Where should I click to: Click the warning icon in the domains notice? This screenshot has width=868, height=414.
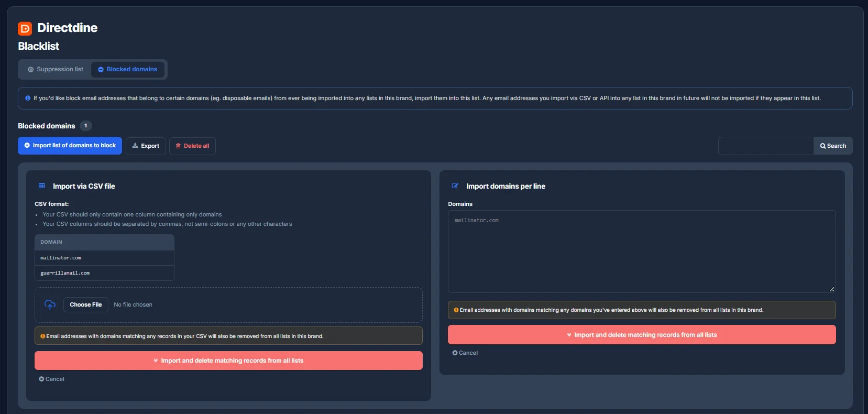point(456,310)
